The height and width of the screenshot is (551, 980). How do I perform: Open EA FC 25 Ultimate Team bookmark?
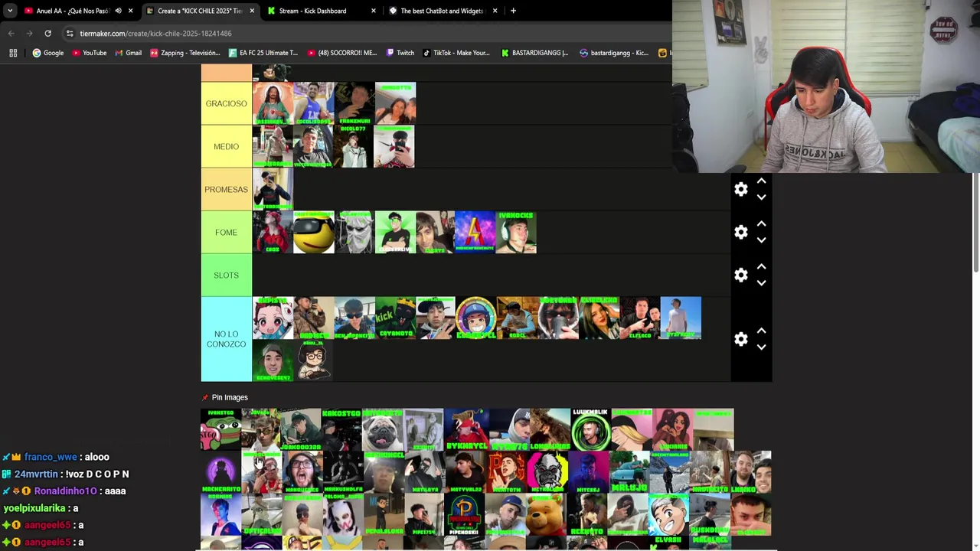(x=263, y=53)
